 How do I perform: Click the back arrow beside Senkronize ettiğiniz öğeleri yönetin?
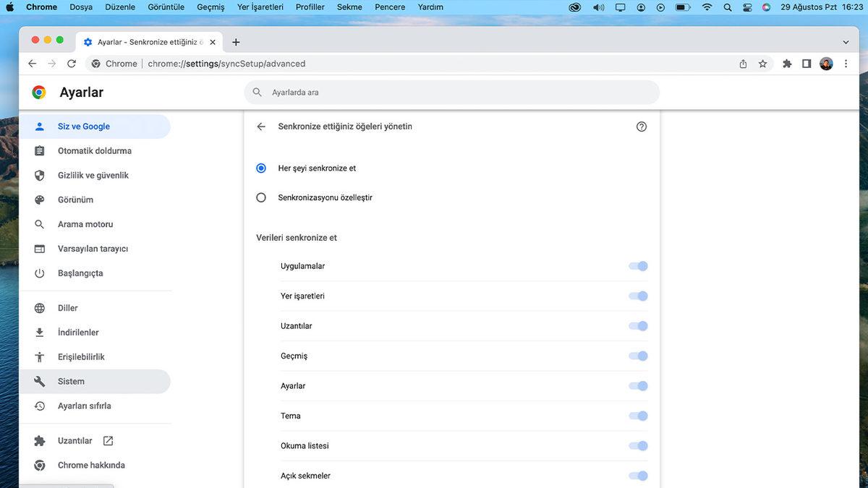pos(261,127)
